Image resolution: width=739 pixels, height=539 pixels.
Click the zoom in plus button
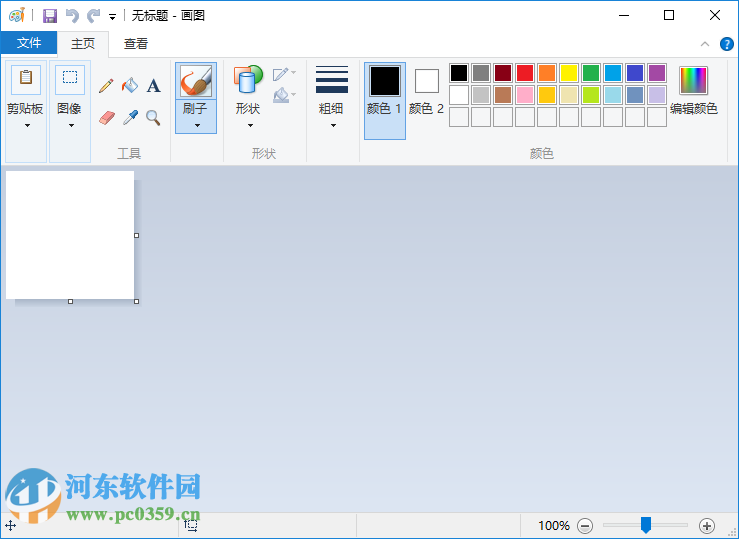(x=706, y=525)
